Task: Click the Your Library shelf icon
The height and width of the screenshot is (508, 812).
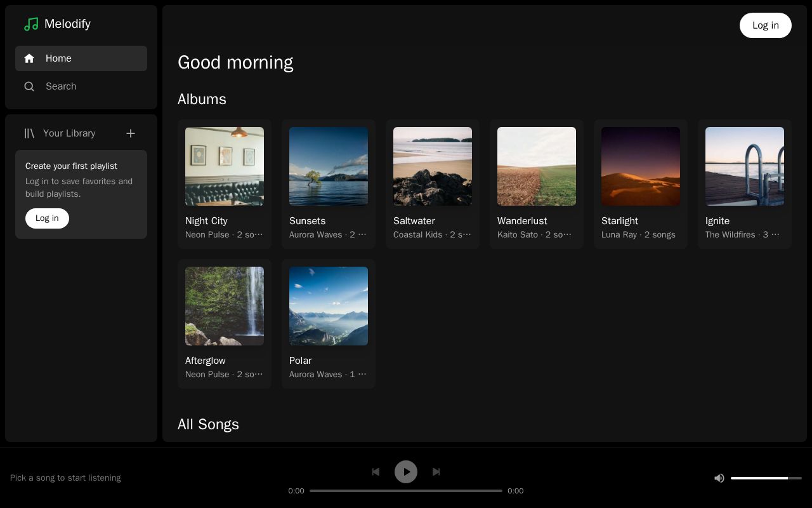Action: (x=29, y=133)
